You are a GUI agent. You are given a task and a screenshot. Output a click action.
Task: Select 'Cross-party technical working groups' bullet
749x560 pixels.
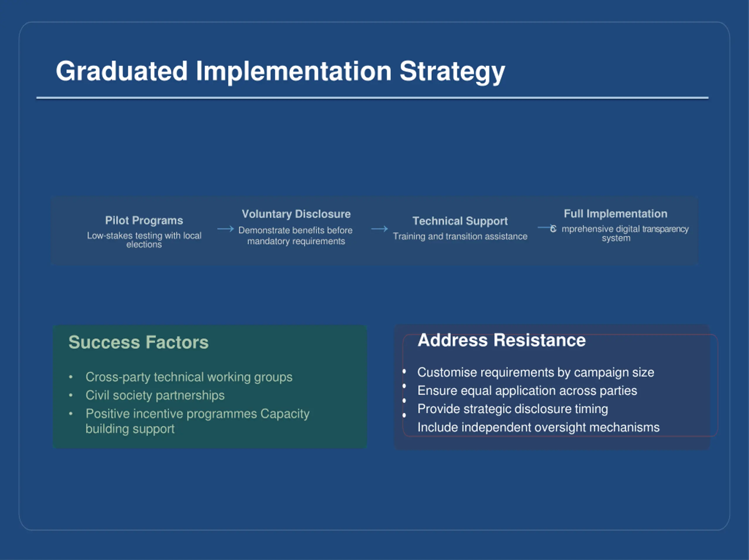point(189,377)
